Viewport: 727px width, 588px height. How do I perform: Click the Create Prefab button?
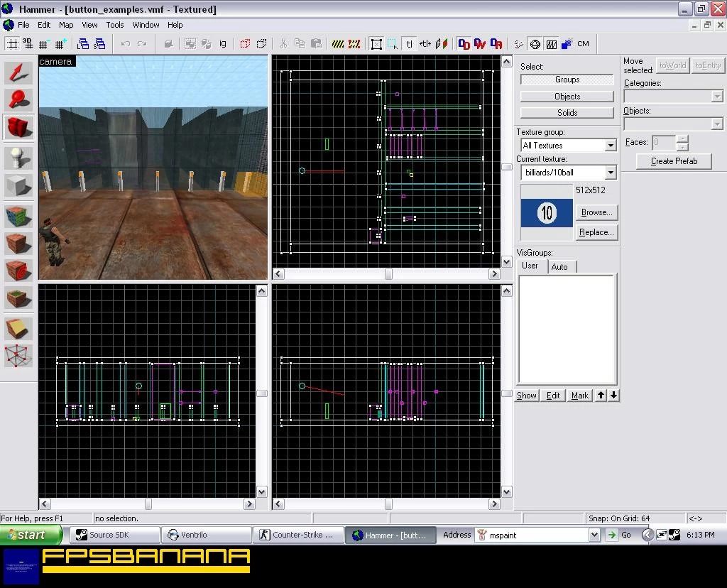(x=674, y=161)
